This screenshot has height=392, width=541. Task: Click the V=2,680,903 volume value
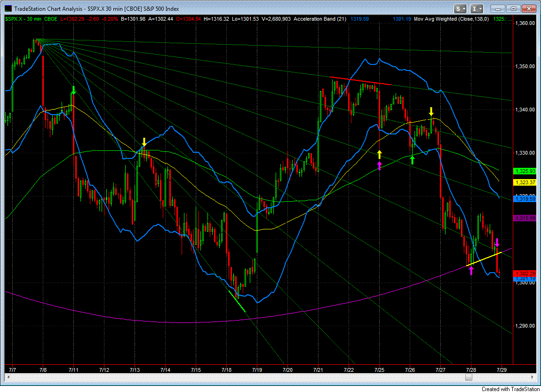(x=276, y=19)
